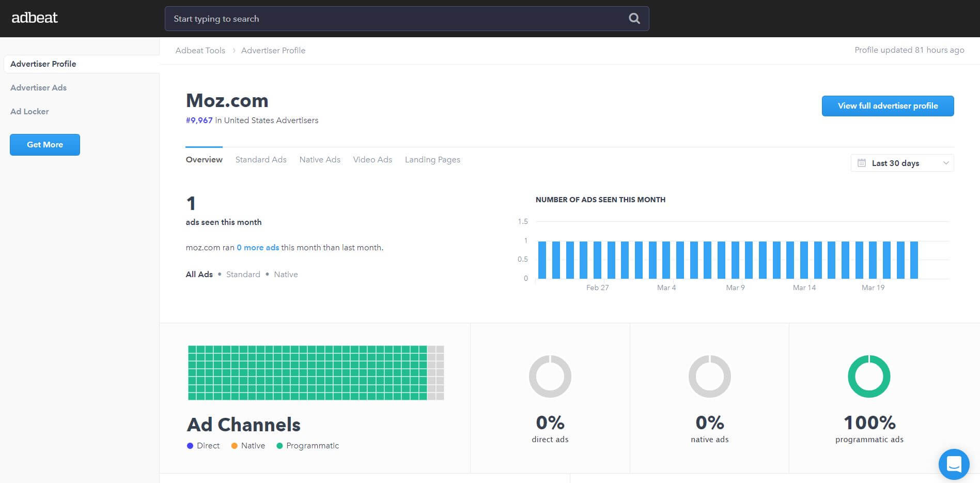Click the green Programmatic legend dot

tap(279, 446)
